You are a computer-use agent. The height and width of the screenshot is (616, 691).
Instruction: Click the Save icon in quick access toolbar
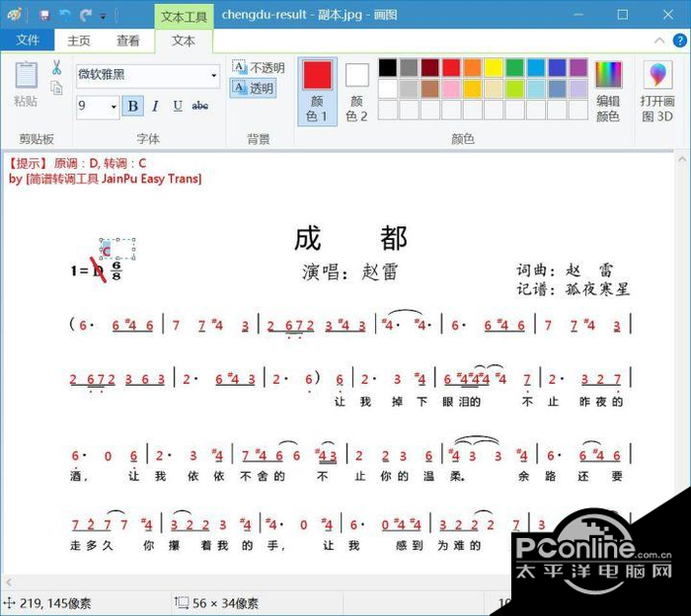coord(44,16)
